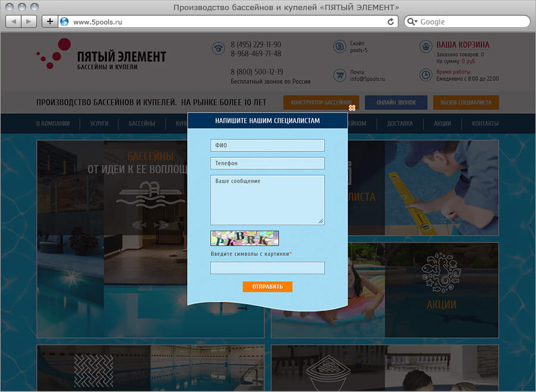Click the swimming pool ladder icon on banner
The height and width of the screenshot is (392, 536).
pos(150,194)
